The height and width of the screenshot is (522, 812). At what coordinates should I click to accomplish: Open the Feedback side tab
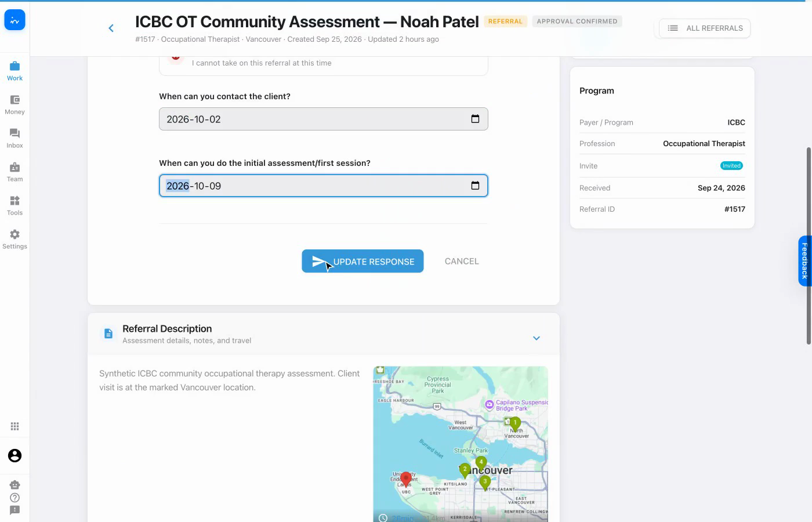[x=804, y=261]
